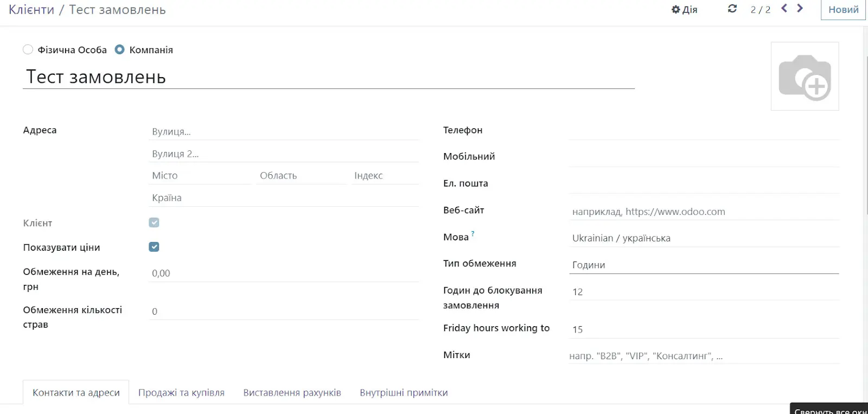Click the Адреса field label
Screen dimensions: 868x414
click(x=40, y=130)
